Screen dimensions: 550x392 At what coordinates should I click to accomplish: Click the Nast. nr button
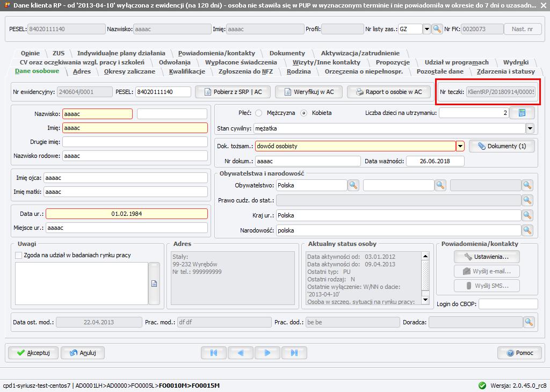pos(522,29)
